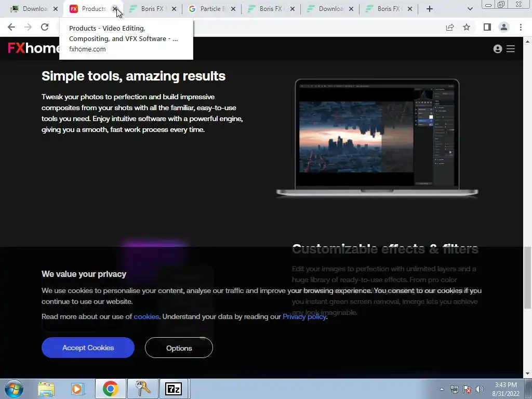Click the volume speaker icon
532x399 pixels.
click(x=480, y=389)
